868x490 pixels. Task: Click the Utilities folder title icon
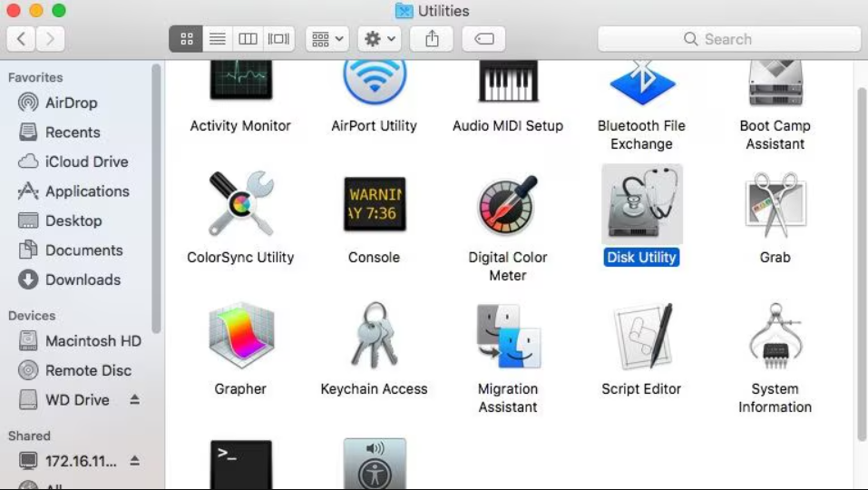pos(405,11)
